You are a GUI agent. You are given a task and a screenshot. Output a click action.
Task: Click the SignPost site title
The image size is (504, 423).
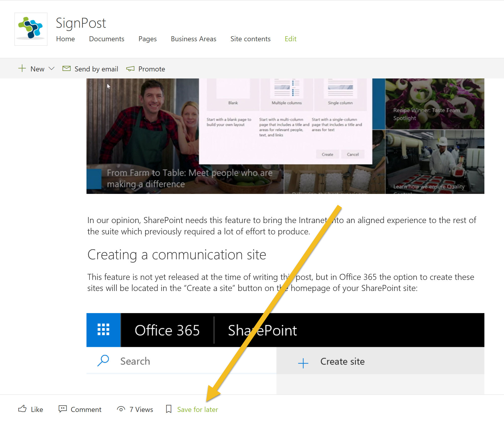coord(81,23)
